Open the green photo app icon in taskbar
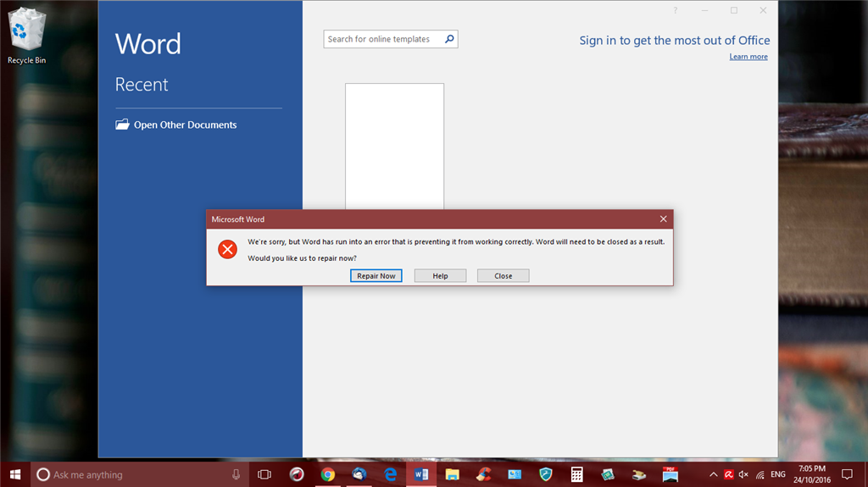The width and height of the screenshot is (868, 487). [608, 474]
